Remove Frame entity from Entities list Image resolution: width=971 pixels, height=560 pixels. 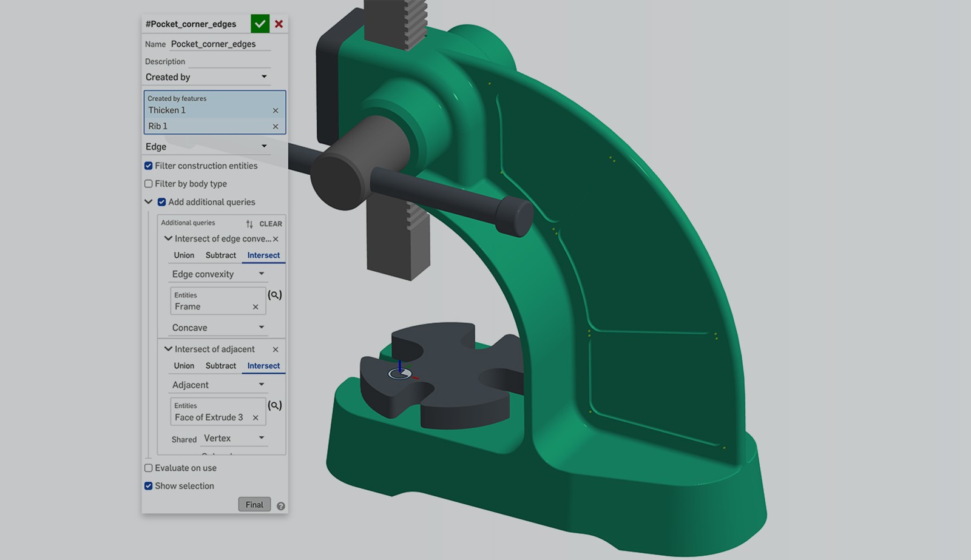point(255,307)
